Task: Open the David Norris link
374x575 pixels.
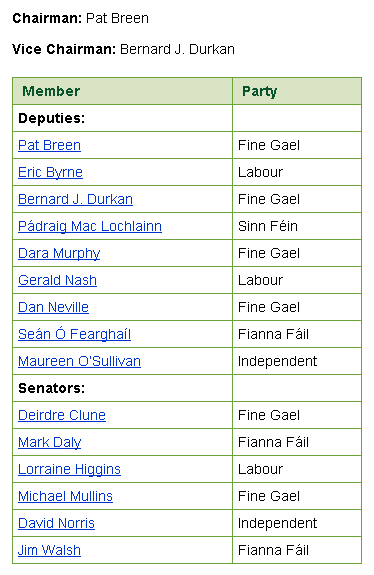Action: [56, 523]
